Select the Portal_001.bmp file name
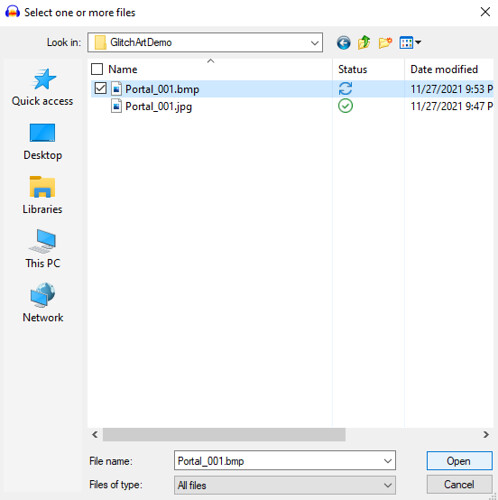 (162, 89)
